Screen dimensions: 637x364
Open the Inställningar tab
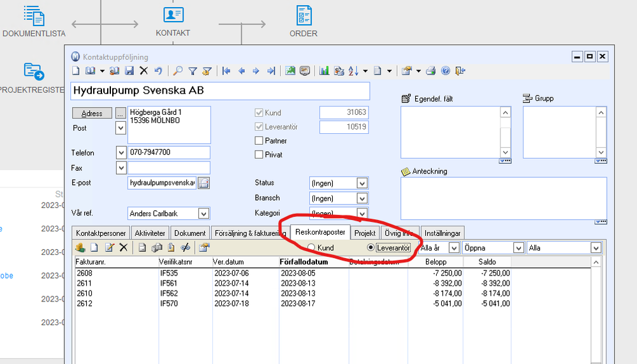pos(443,233)
